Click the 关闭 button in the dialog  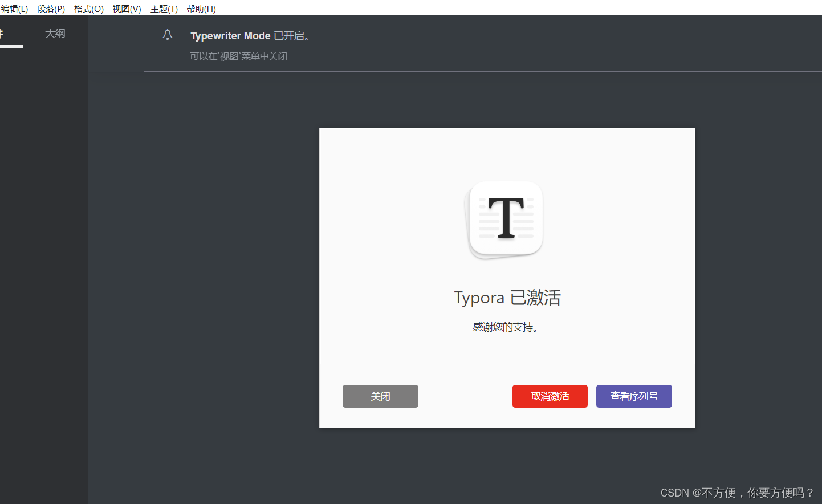(380, 396)
